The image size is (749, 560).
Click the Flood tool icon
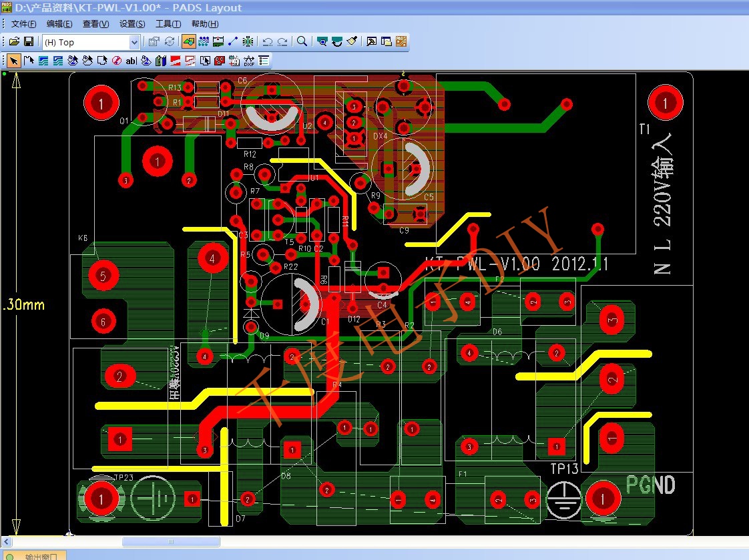(x=146, y=61)
